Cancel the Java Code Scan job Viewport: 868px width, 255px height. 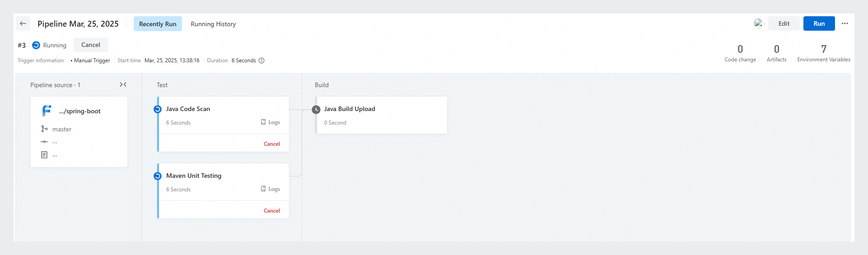[x=272, y=144]
